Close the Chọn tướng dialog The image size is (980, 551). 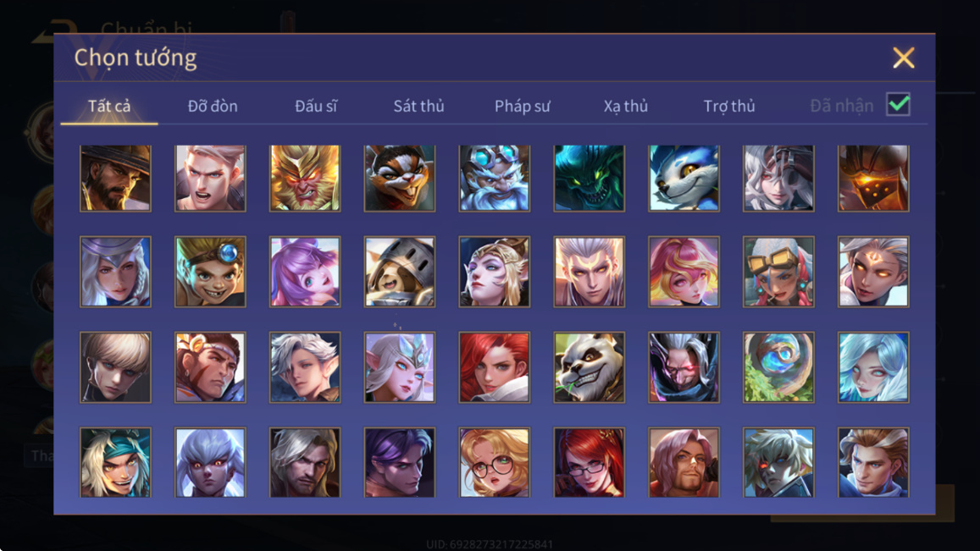tap(903, 58)
